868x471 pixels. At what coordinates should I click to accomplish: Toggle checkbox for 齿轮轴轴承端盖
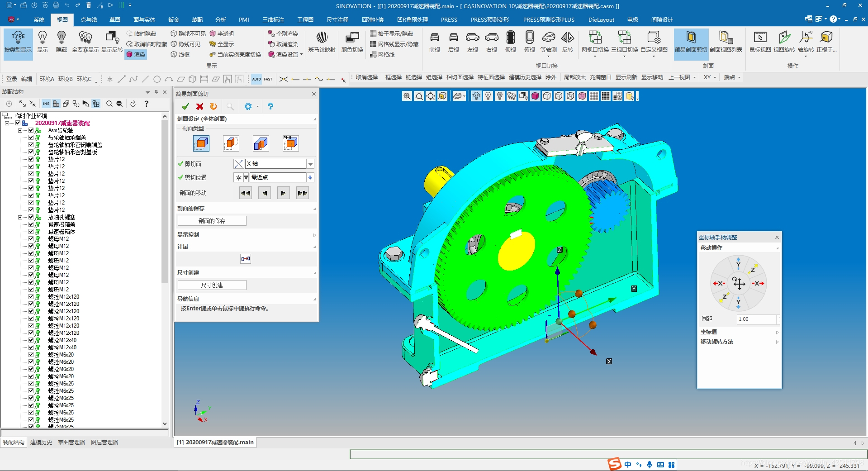31,138
